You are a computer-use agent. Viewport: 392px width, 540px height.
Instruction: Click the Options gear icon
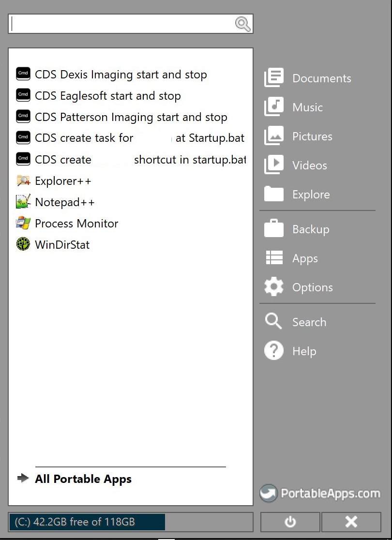[x=273, y=287]
